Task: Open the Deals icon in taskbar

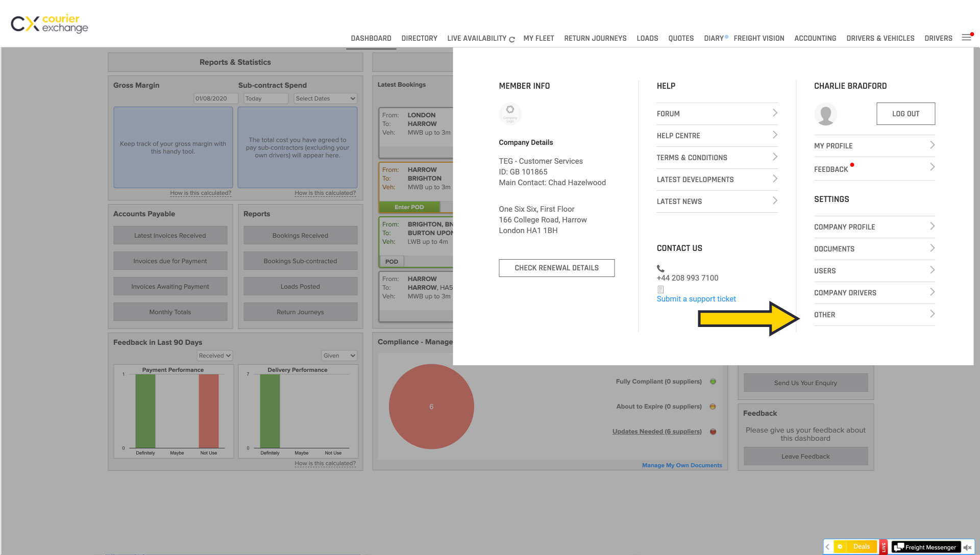Action: pyautogui.click(x=855, y=546)
